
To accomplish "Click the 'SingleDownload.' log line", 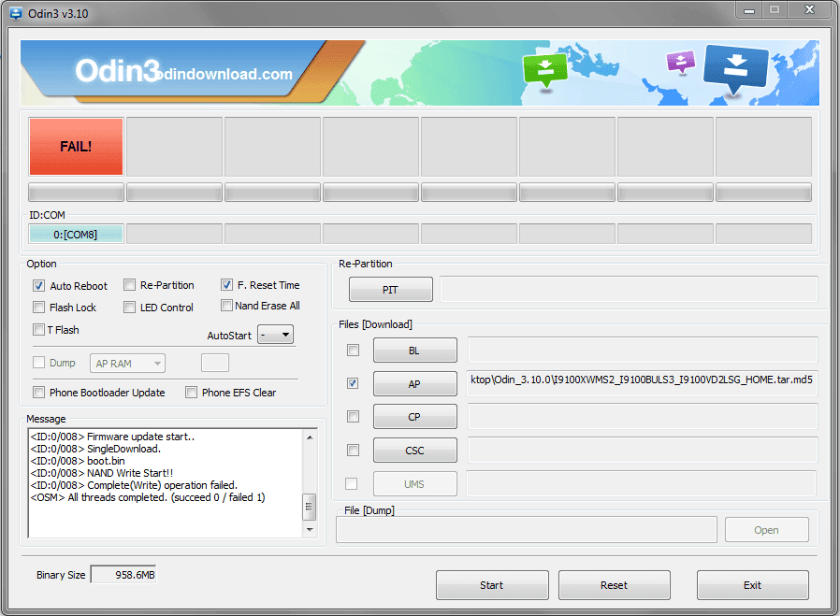I will [95, 449].
